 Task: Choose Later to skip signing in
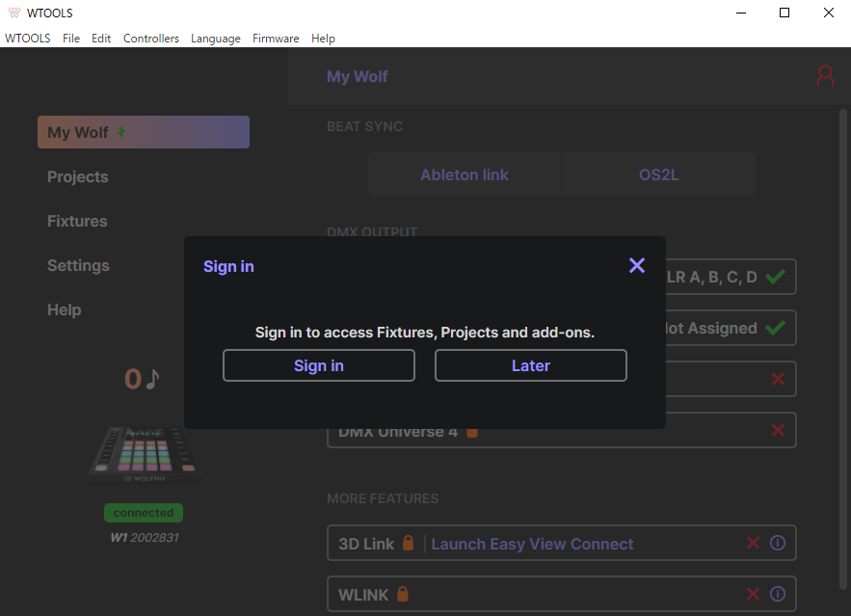click(530, 365)
